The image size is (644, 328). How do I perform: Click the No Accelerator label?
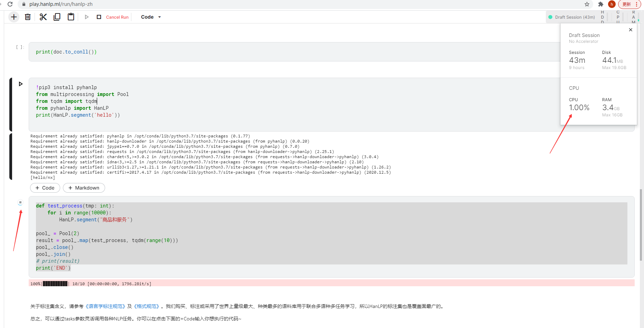584,41
